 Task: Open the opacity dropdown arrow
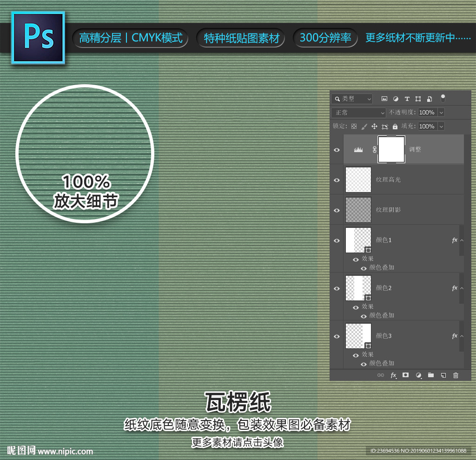442,113
